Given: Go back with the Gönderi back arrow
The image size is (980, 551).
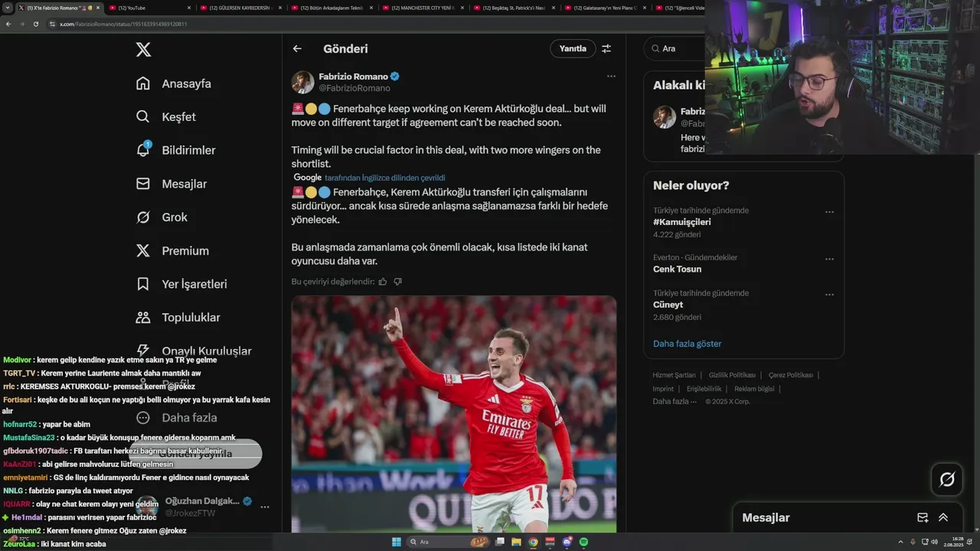Looking at the screenshot, I should [x=297, y=48].
